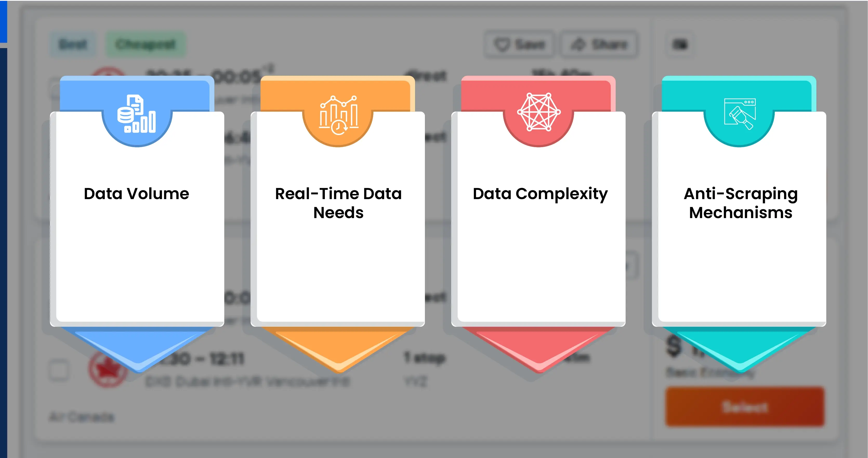Switch to the Cheapest tab
Image resolution: width=868 pixels, height=458 pixels.
point(146,44)
